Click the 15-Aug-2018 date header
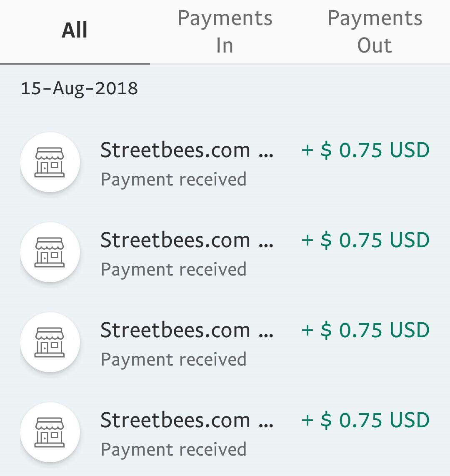The image size is (450, 476). pos(79,89)
